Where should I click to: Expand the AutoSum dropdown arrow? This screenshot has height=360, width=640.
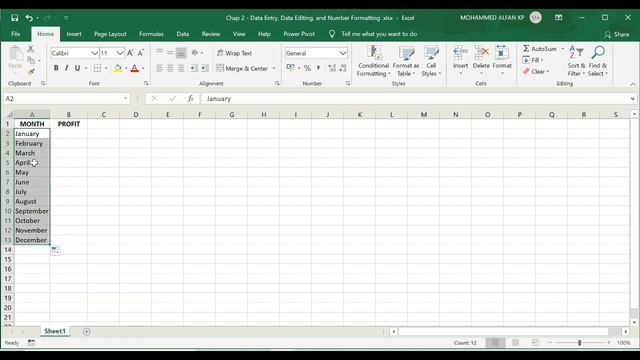[562, 49]
